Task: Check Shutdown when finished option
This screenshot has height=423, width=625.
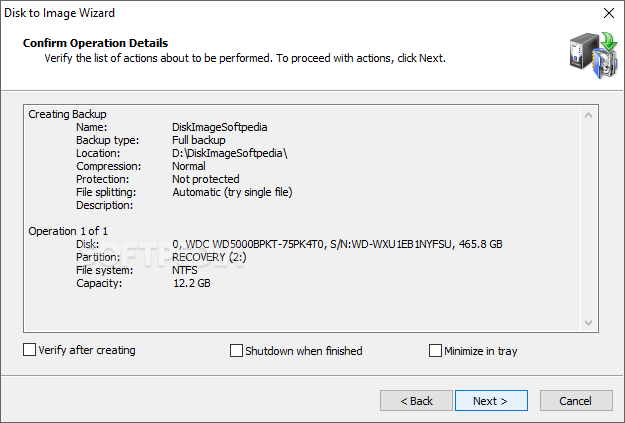Action: 236,351
